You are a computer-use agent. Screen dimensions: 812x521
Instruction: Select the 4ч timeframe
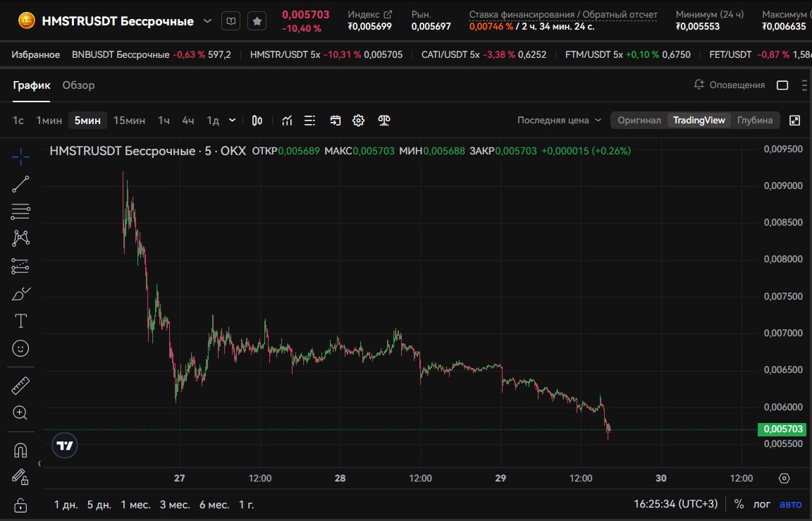coord(188,121)
